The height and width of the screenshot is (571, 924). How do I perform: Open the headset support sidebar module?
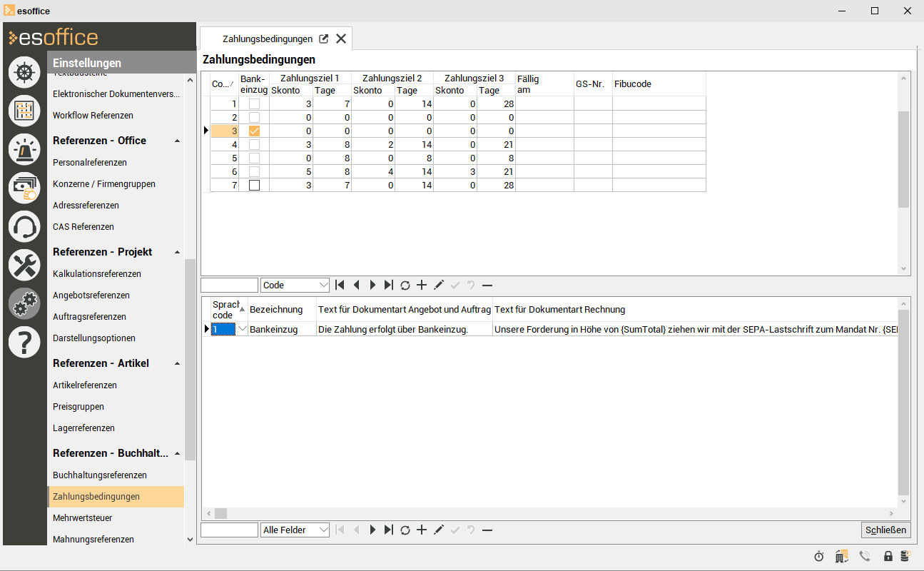tap(24, 226)
